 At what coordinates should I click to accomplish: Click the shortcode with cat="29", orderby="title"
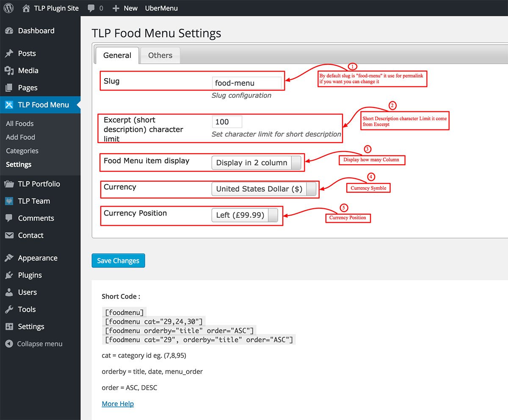199,340
